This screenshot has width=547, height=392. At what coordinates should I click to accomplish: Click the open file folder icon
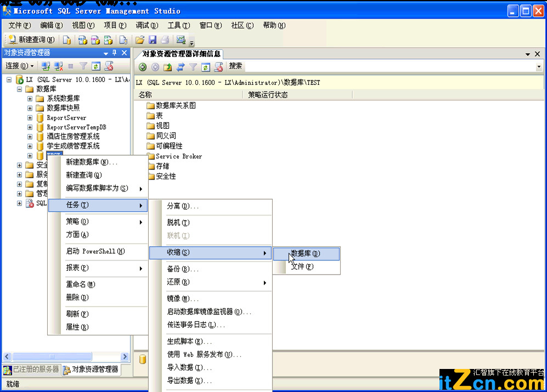[x=140, y=40]
